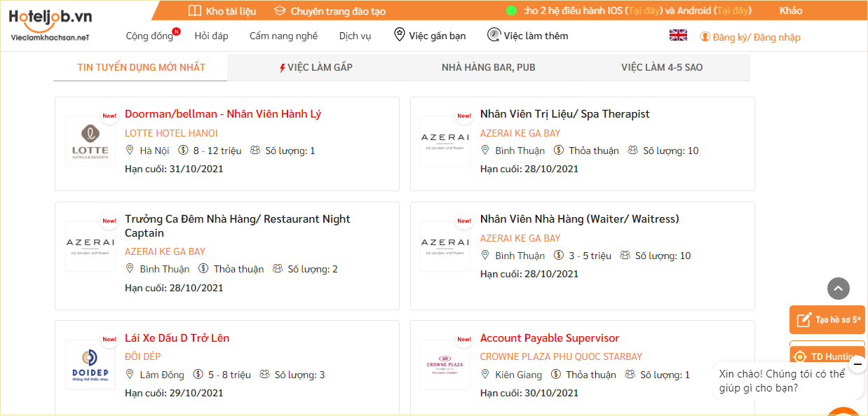Open the Crowne Plaza logo thumbnail
Image resolution: width=868 pixels, height=416 pixels.
(445, 365)
